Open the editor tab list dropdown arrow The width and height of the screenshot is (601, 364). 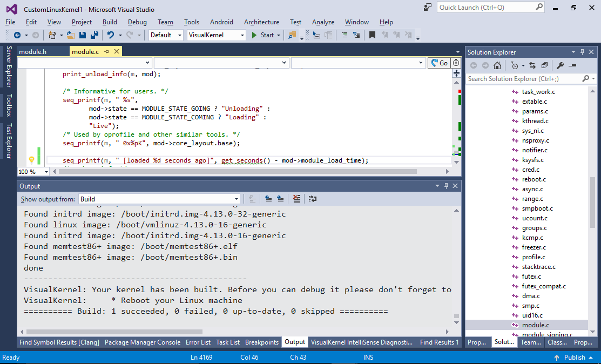[458, 52]
